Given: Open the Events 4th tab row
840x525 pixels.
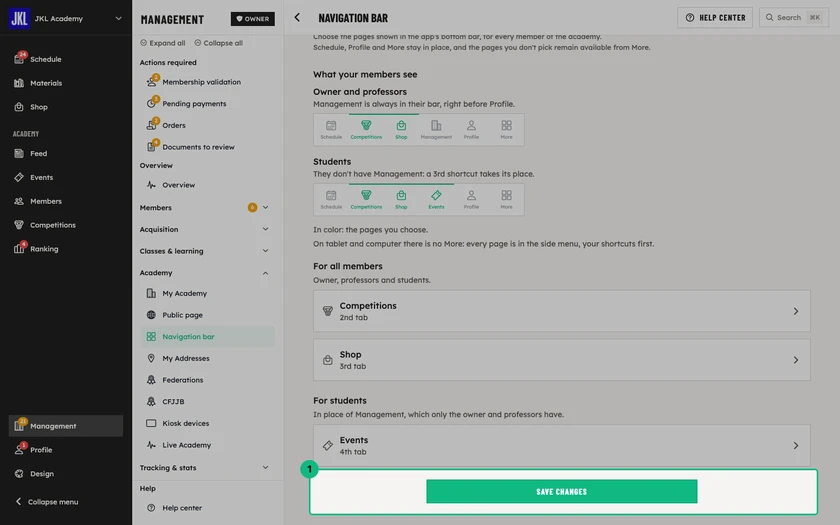Looking at the screenshot, I should (x=561, y=446).
